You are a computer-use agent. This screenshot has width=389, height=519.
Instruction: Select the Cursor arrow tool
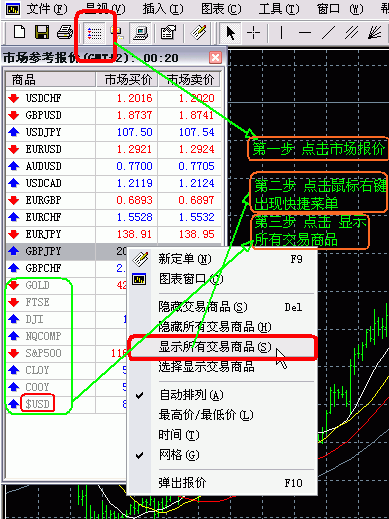230,33
